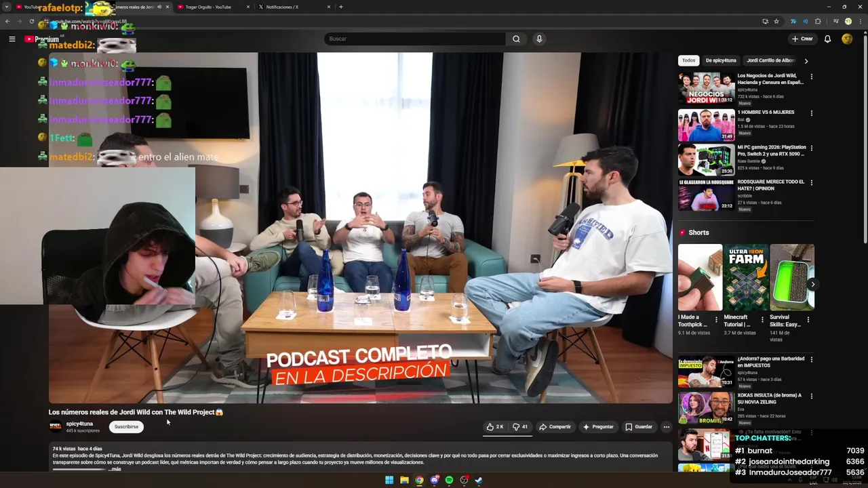The image size is (868, 488).
Task: Open Survival Skills short
Action: click(792, 277)
